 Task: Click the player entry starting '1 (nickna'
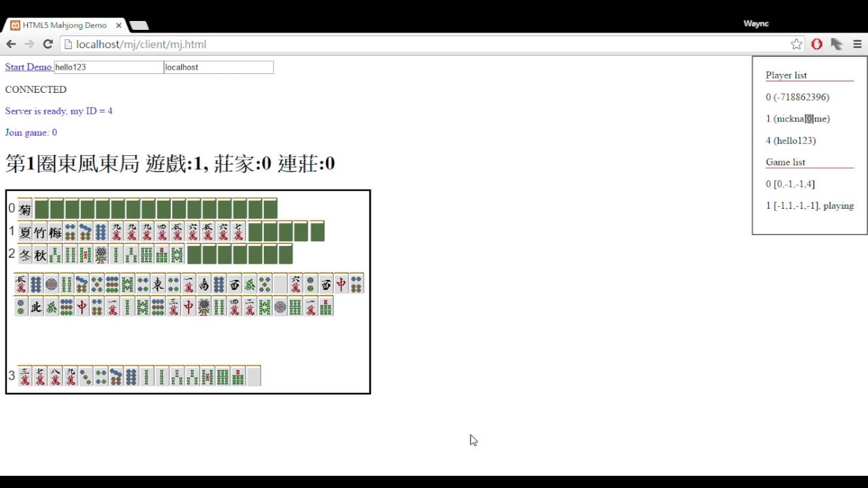[798, 119]
